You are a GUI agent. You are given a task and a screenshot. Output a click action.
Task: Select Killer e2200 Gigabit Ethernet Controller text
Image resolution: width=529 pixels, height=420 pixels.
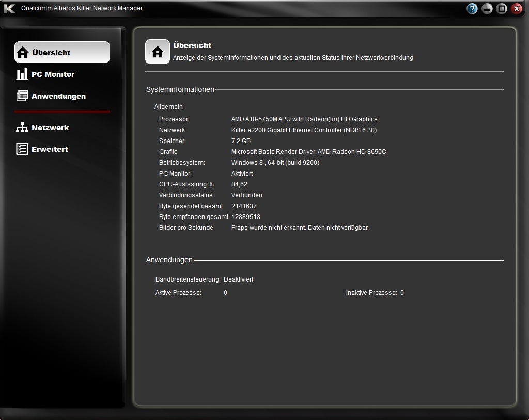coord(304,130)
